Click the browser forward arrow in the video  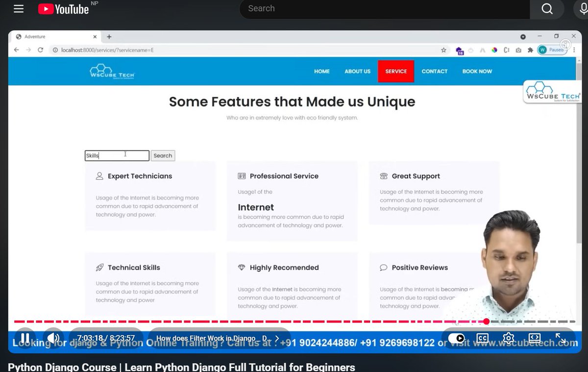[x=28, y=50]
